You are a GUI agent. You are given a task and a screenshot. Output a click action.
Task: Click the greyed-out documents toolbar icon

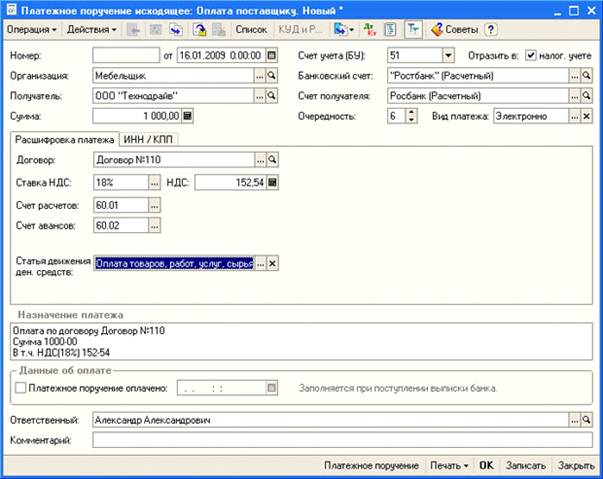(218, 30)
